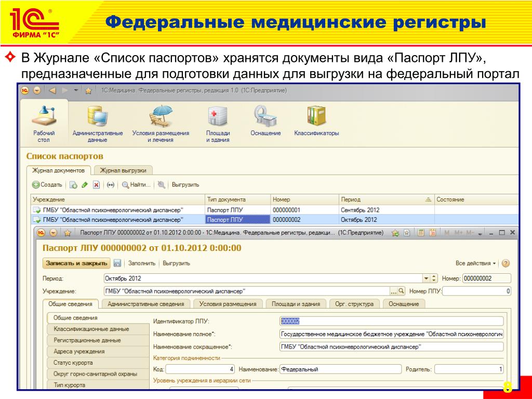
Task: Click Учреждение magnifier open icon
Action: coord(402,291)
